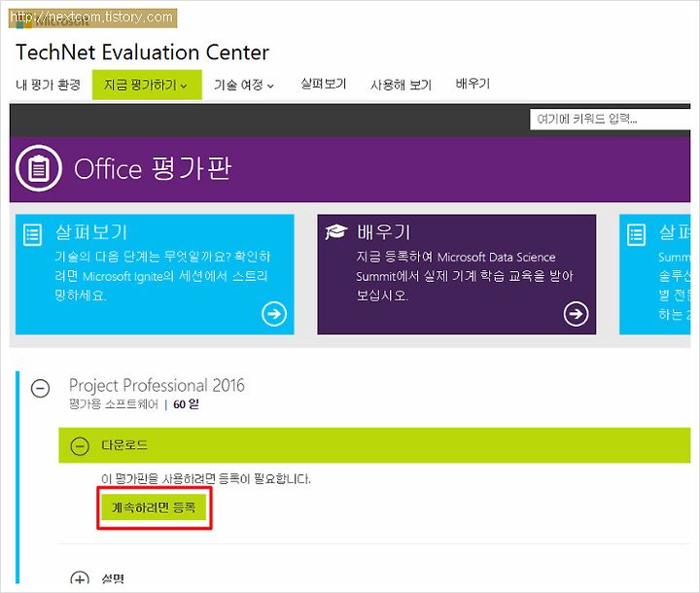700x593 pixels.
Task: Click the arrow circle on 배우기 card
Action: coord(576,314)
